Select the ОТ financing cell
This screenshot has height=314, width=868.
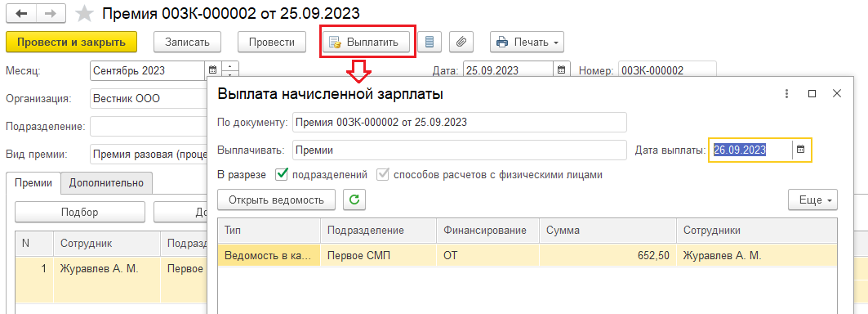pos(488,256)
